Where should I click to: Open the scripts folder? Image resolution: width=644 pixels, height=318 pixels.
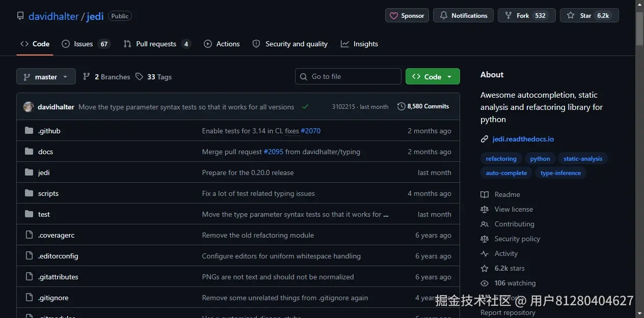48,193
